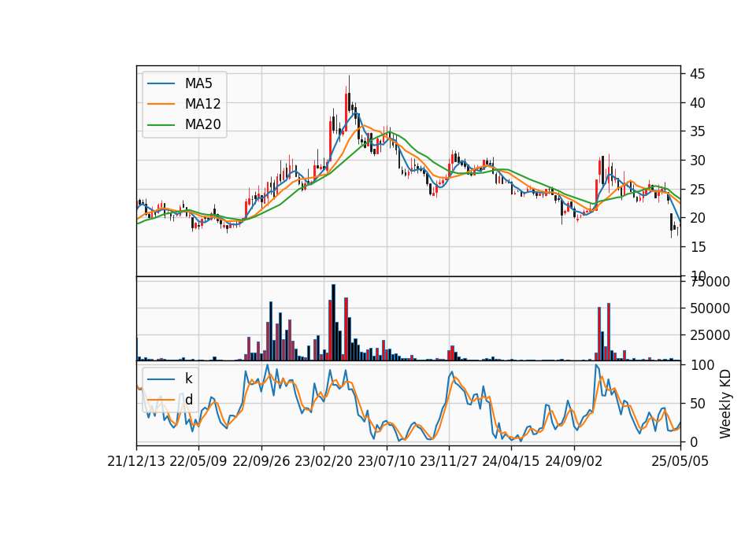The width and height of the screenshot is (756, 543).
Task: Click the 24/04/15 date tick label
Action: coord(510,462)
